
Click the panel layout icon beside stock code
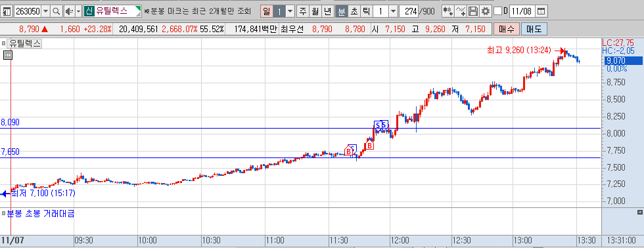(7, 11)
